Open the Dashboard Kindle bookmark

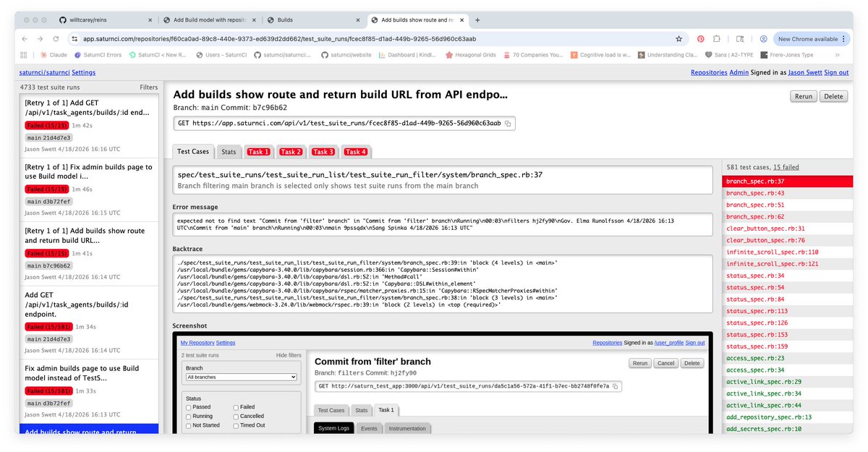tap(409, 55)
